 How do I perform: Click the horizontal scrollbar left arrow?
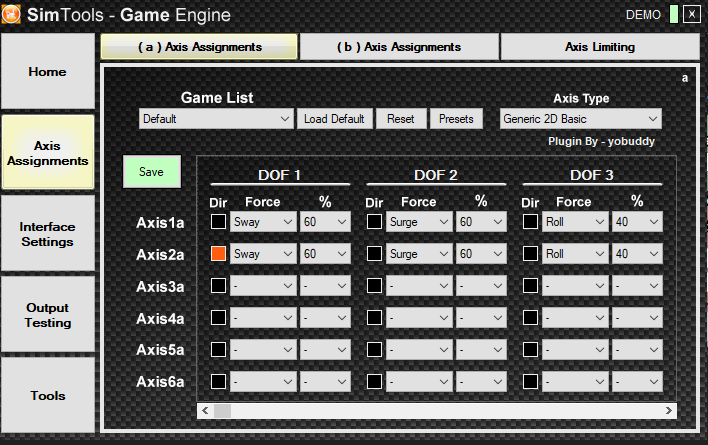click(x=205, y=410)
